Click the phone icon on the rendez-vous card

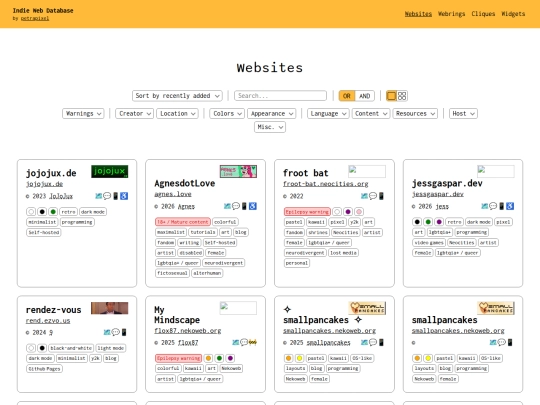click(124, 332)
